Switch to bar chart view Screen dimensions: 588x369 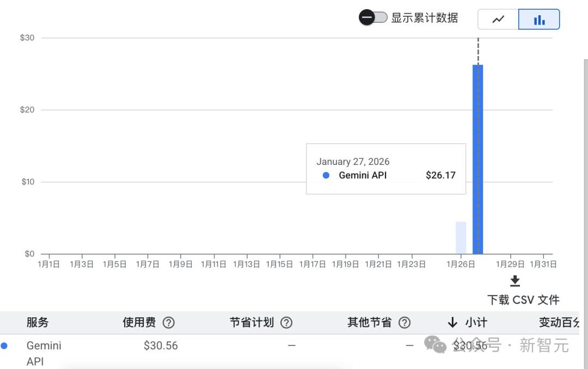pyautogui.click(x=539, y=19)
